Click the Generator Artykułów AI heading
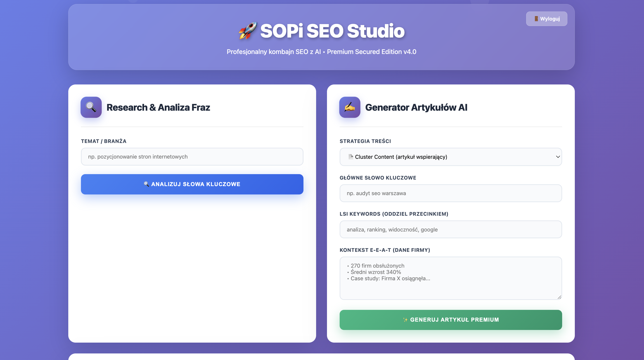This screenshot has height=360, width=644. pos(416,107)
